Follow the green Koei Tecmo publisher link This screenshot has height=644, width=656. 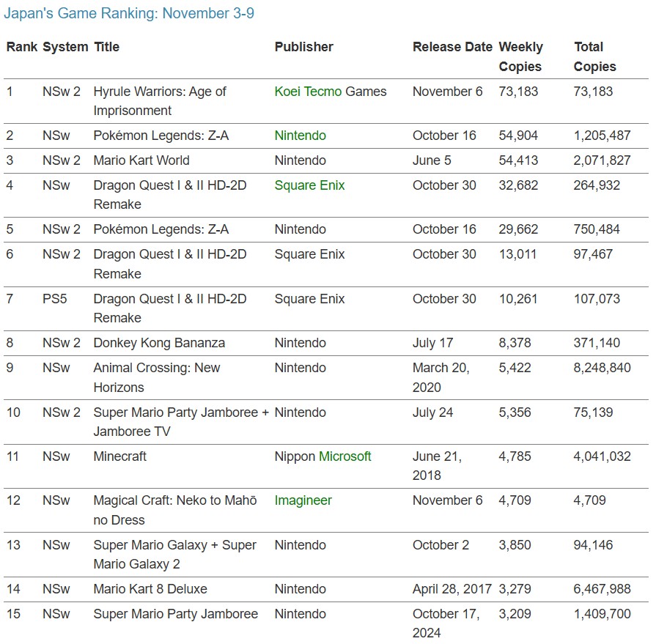(308, 92)
